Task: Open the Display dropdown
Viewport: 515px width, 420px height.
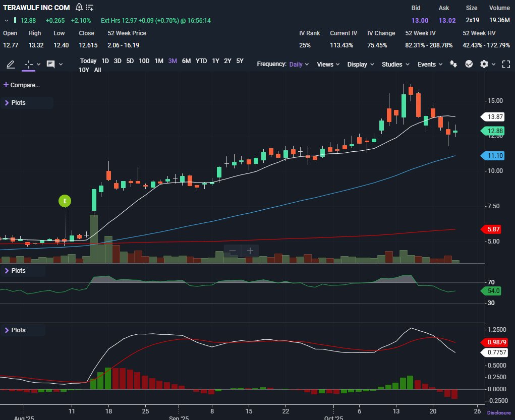Action: coord(361,65)
